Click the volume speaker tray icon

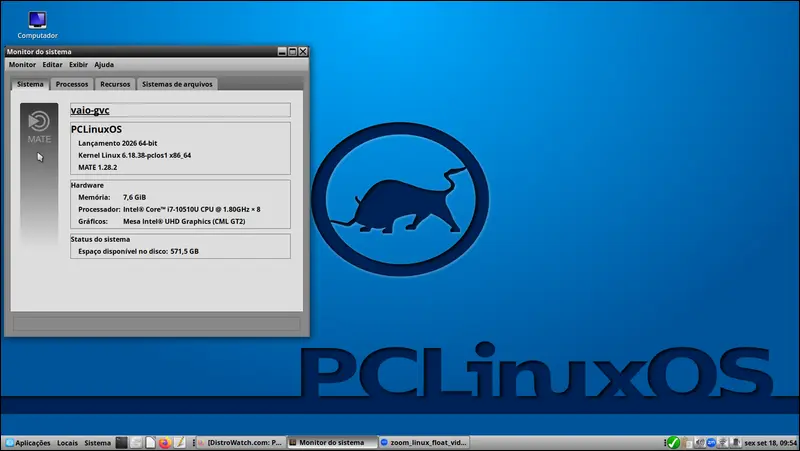[700, 443]
